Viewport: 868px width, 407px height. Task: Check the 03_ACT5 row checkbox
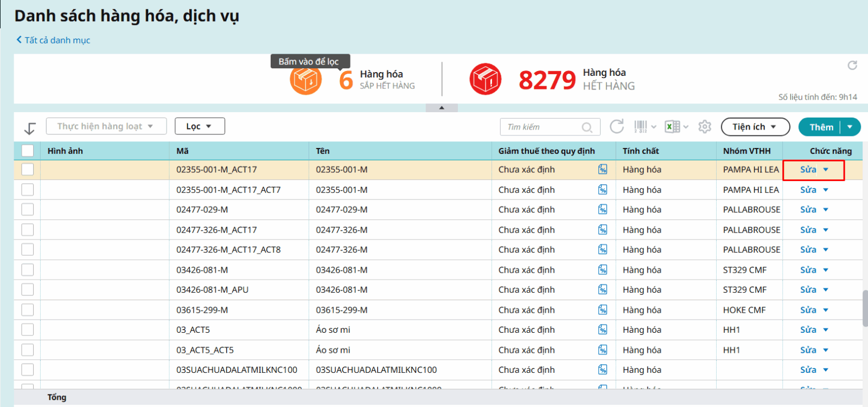28,330
